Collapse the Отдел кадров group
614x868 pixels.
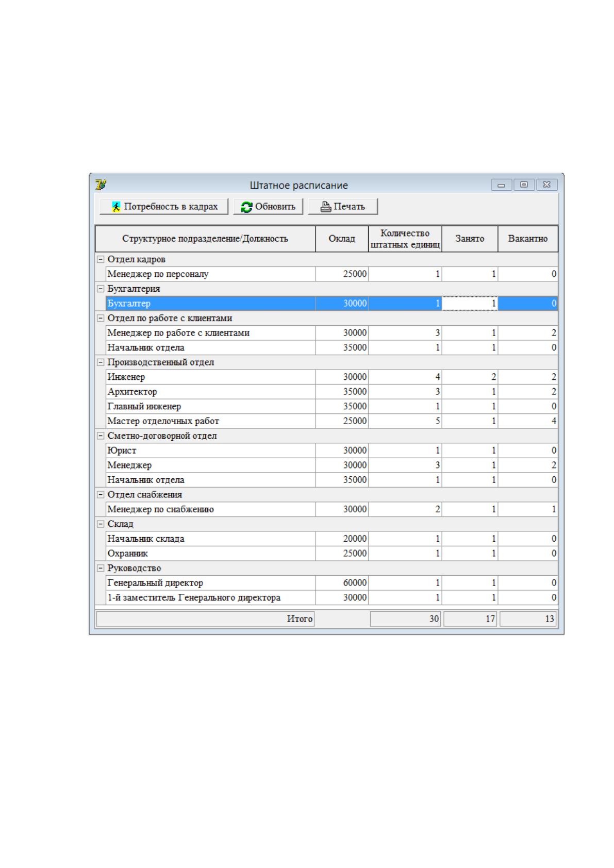101,259
